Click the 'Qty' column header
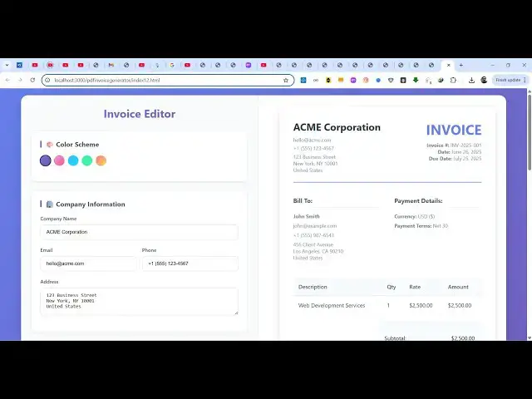The image size is (532, 399). pyautogui.click(x=392, y=287)
